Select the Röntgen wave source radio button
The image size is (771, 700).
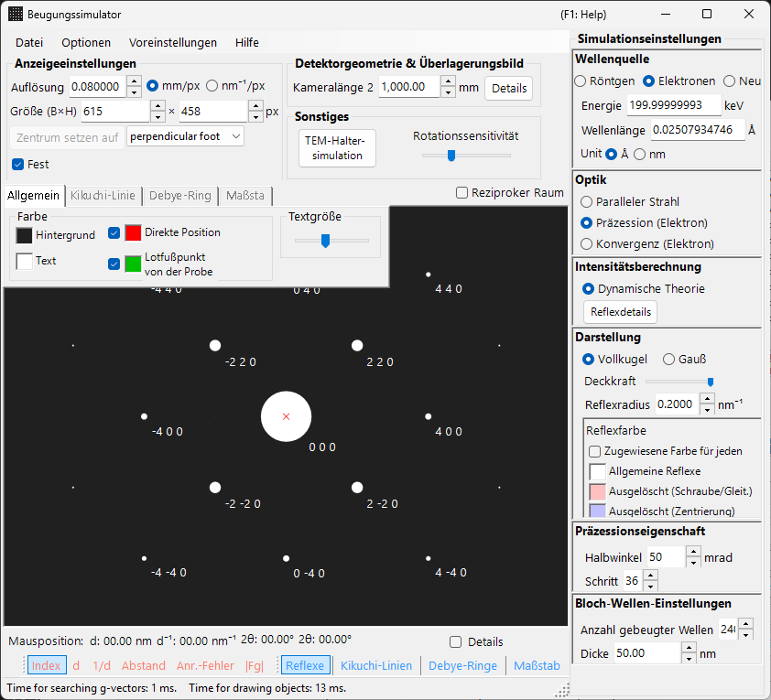click(581, 81)
